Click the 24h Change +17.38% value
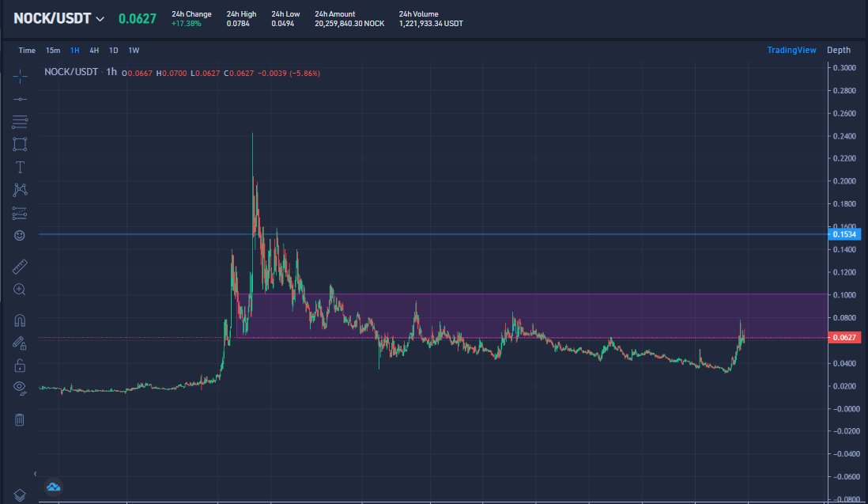This screenshot has height=504, width=868. coord(186,24)
